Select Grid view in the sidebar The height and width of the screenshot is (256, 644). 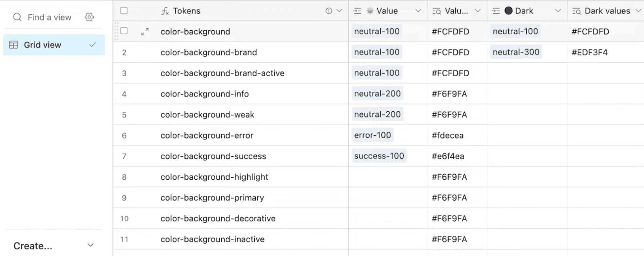[x=43, y=45]
